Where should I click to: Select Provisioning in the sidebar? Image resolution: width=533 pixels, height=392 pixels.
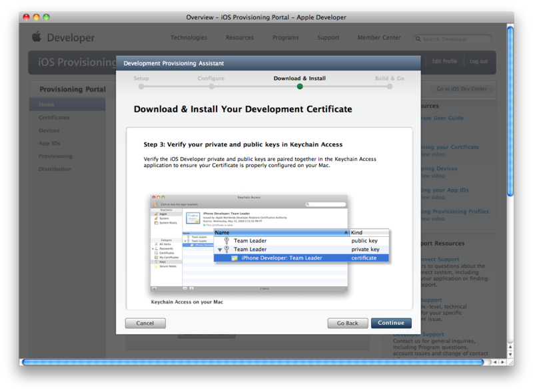pos(55,156)
